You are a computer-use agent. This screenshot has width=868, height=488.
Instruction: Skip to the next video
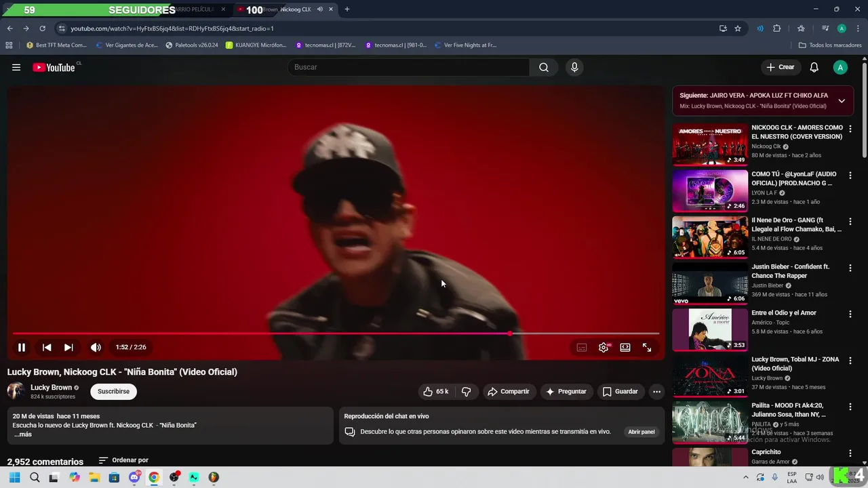[68, 347]
